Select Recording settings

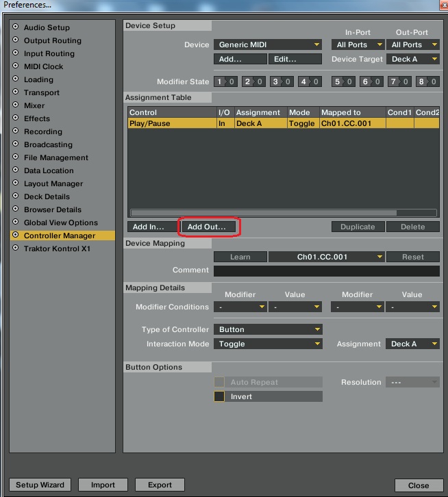pos(43,131)
